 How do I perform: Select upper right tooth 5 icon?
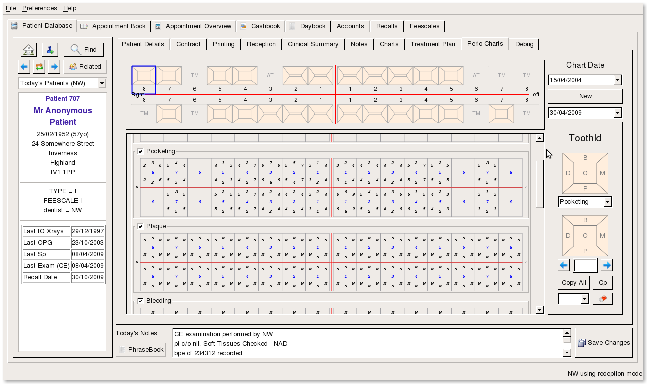pyautogui.click(x=220, y=76)
